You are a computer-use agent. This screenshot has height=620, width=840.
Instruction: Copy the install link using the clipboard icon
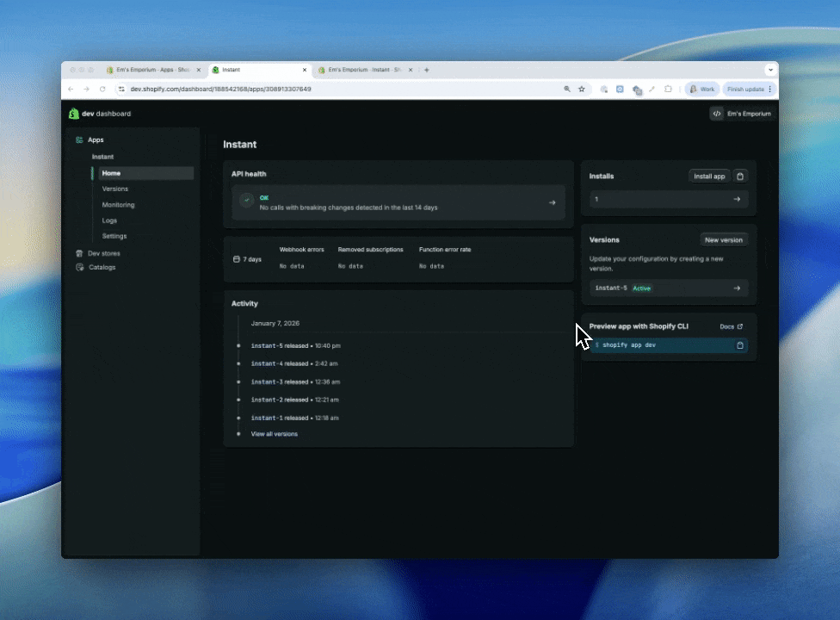[x=740, y=176]
